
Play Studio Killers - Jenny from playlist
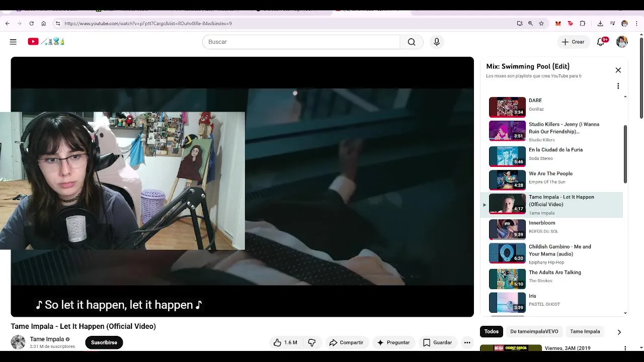click(x=552, y=131)
